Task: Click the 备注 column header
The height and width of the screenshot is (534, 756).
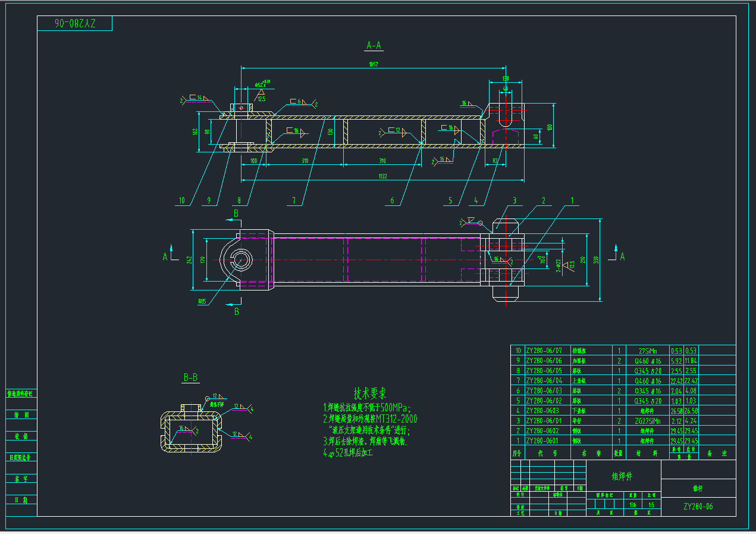Action: coord(718,453)
